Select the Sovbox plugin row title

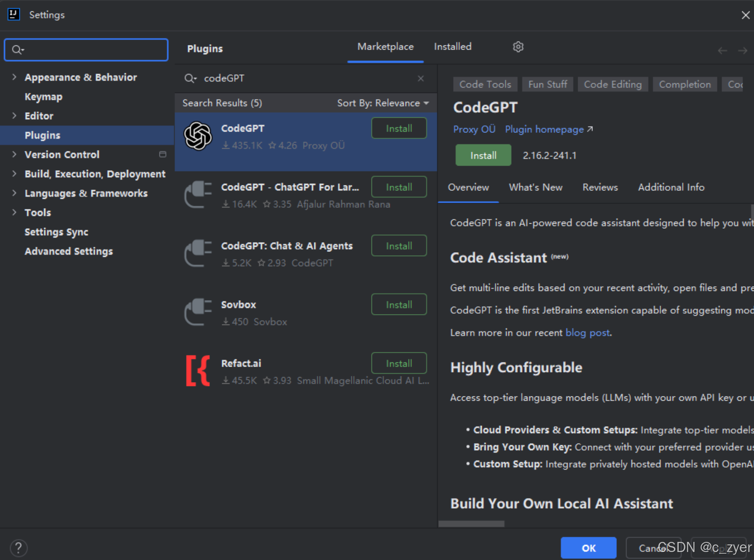[x=239, y=305]
